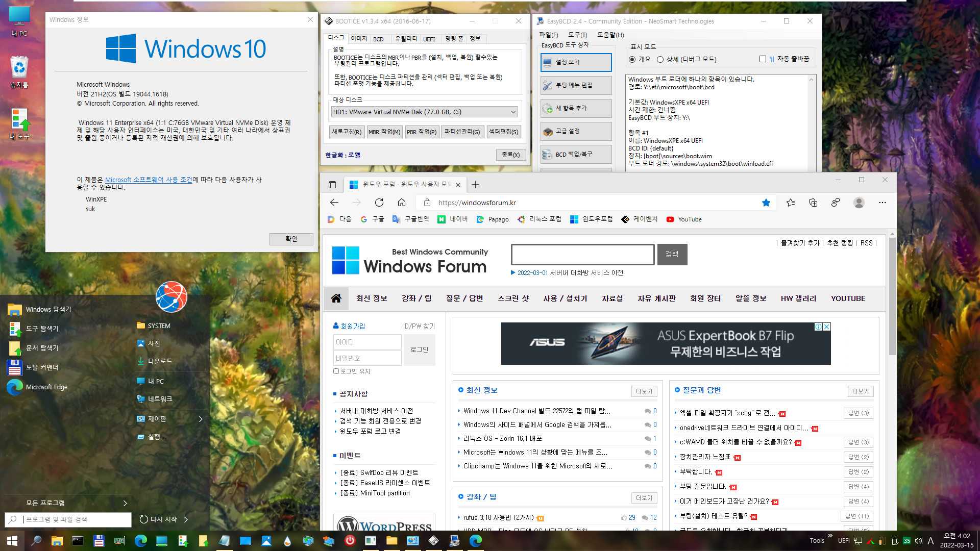Go back in Edge browser
Image resolution: width=980 pixels, height=551 pixels.
point(334,203)
